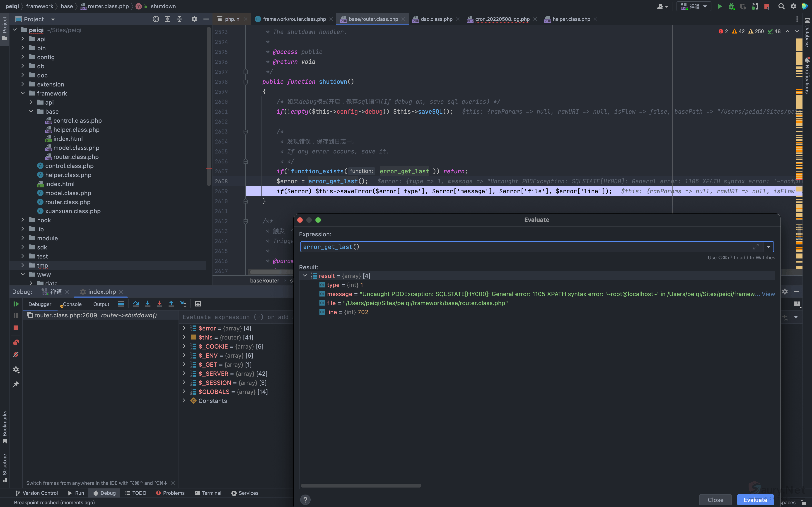
Task: Switch to dao.class.php editor tab
Action: (436, 19)
